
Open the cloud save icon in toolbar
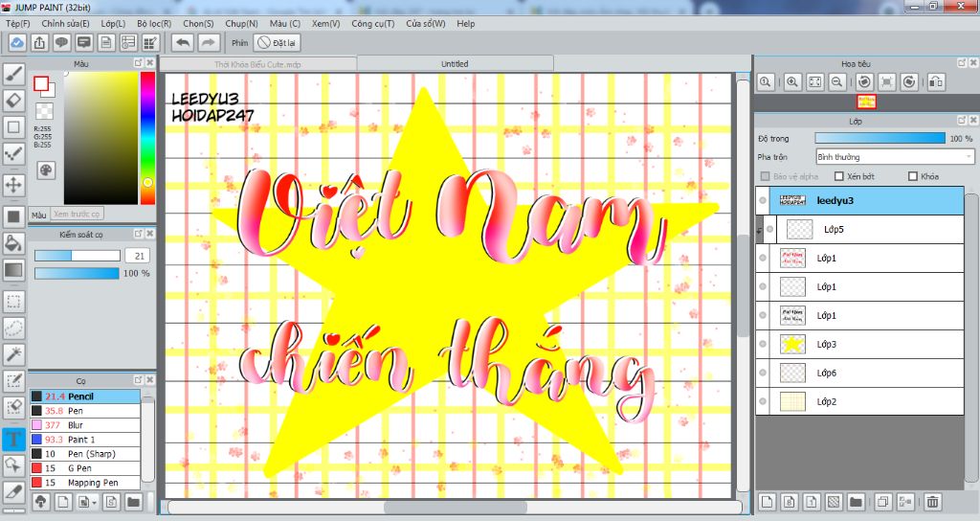point(17,42)
